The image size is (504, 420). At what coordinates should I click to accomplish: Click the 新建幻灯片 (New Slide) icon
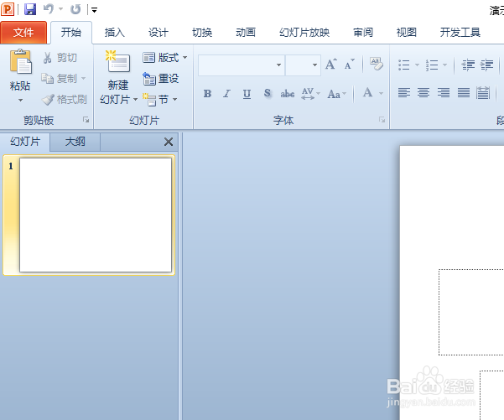118,61
